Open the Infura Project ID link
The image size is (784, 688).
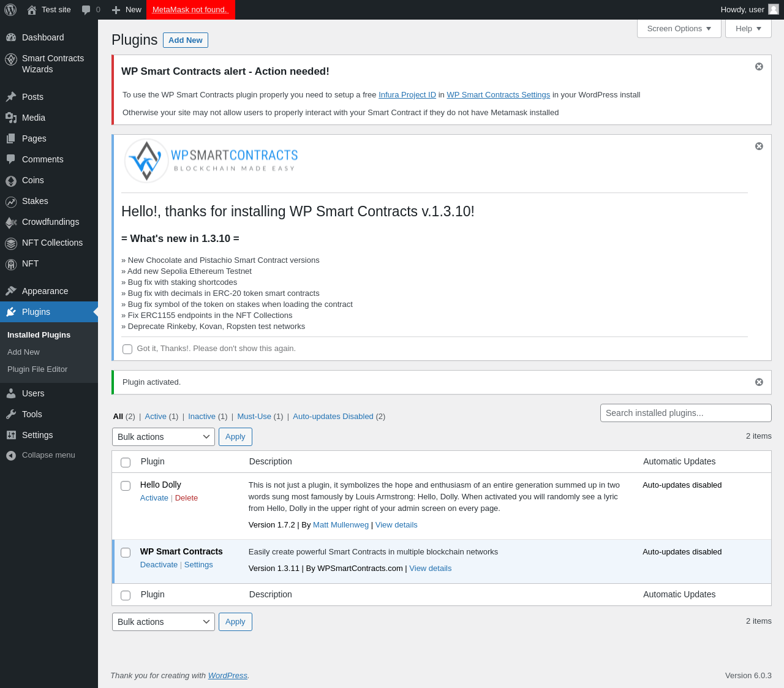pos(407,95)
